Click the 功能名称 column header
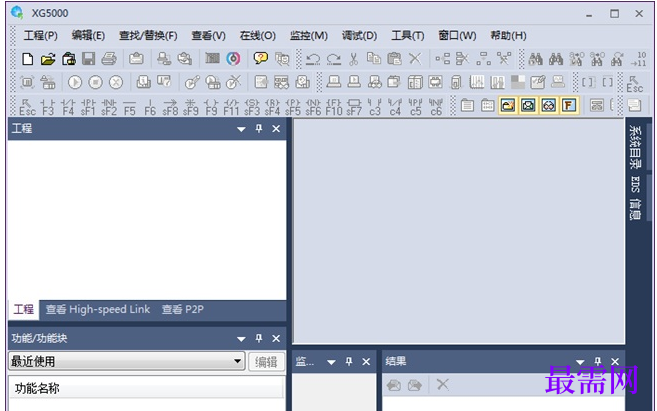This screenshot has height=411, width=657. pyautogui.click(x=146, y=388)
